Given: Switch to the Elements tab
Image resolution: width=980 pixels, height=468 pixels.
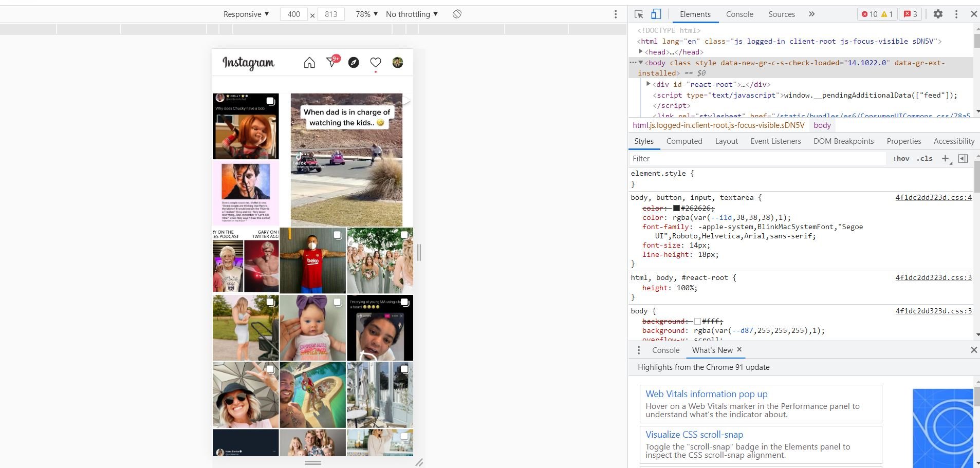Looking at the screenshot, I should coord(695,14).
